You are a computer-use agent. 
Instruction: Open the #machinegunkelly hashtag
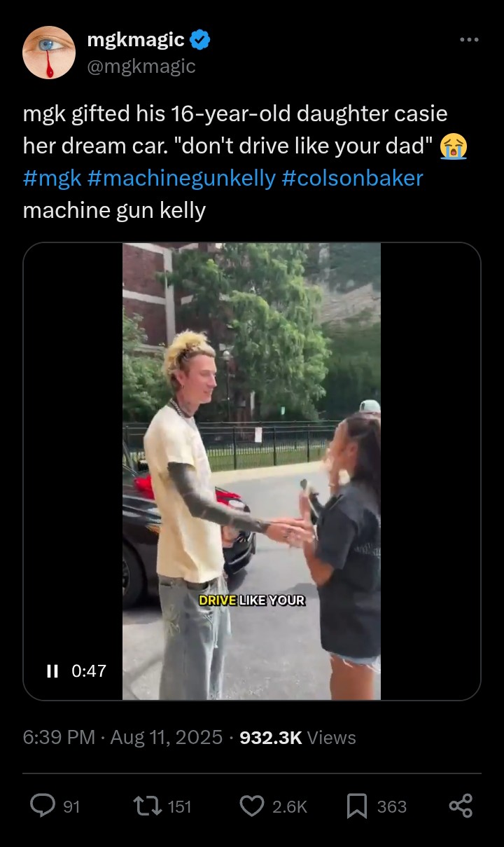(x=182, y=178)
